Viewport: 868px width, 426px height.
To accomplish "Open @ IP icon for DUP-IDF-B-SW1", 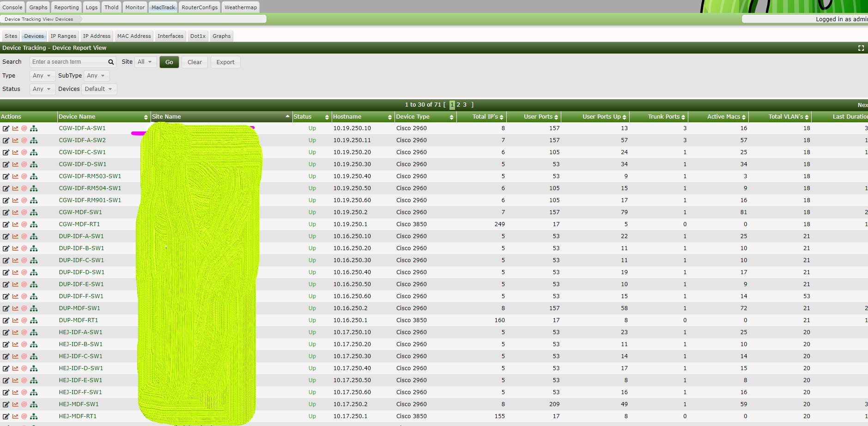I will (24, 248).
